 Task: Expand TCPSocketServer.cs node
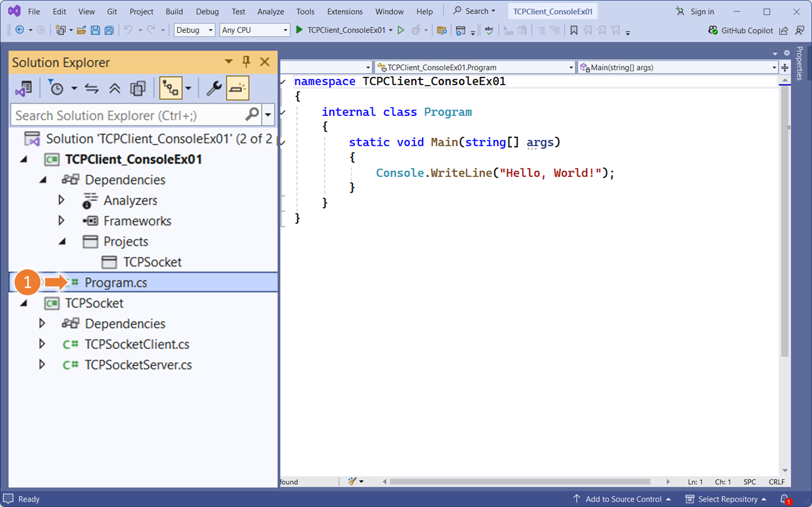(42, 364)
